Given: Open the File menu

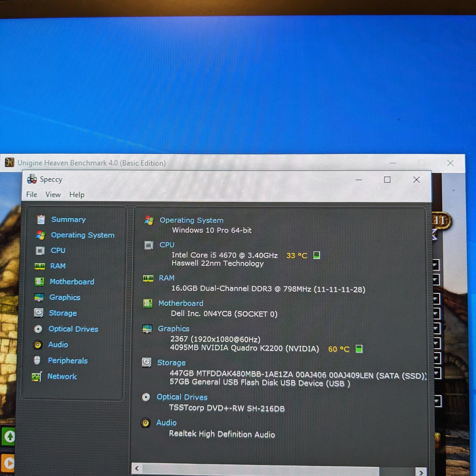Looking at the screenshot, I should (32, 195).
